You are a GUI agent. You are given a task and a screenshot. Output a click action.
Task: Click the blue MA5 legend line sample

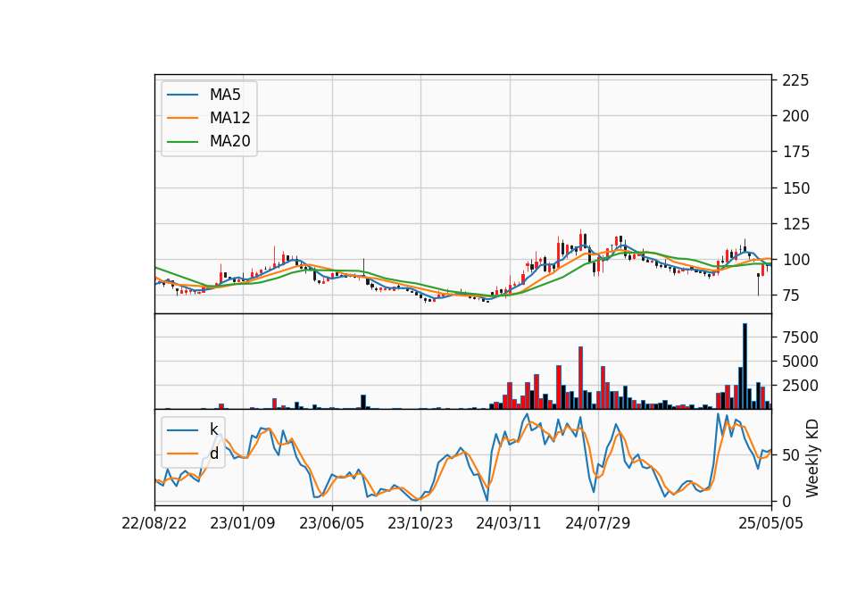pyautogui.click(x=182, y=95)
